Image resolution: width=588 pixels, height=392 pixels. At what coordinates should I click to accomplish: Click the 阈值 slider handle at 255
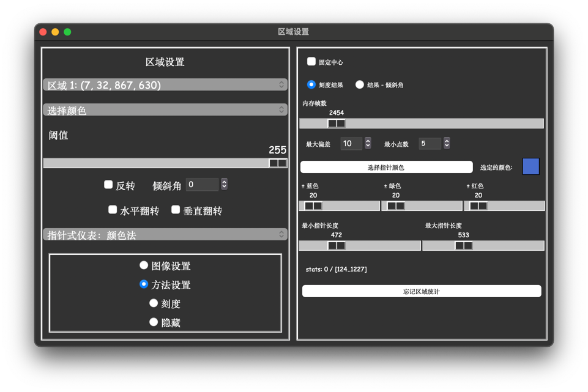tap(278, 163)
